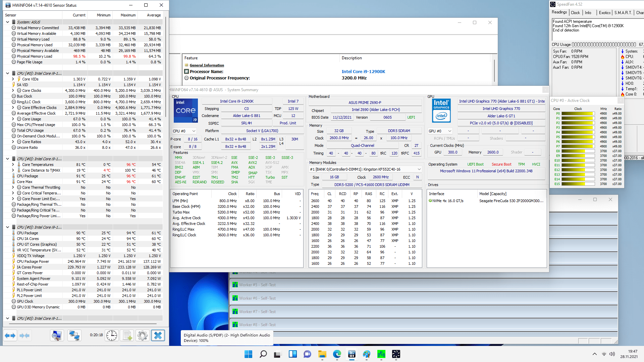Screen dimensions: 644x362
Task: Open Widgets from the taskbar
Action: pos(293,354)
